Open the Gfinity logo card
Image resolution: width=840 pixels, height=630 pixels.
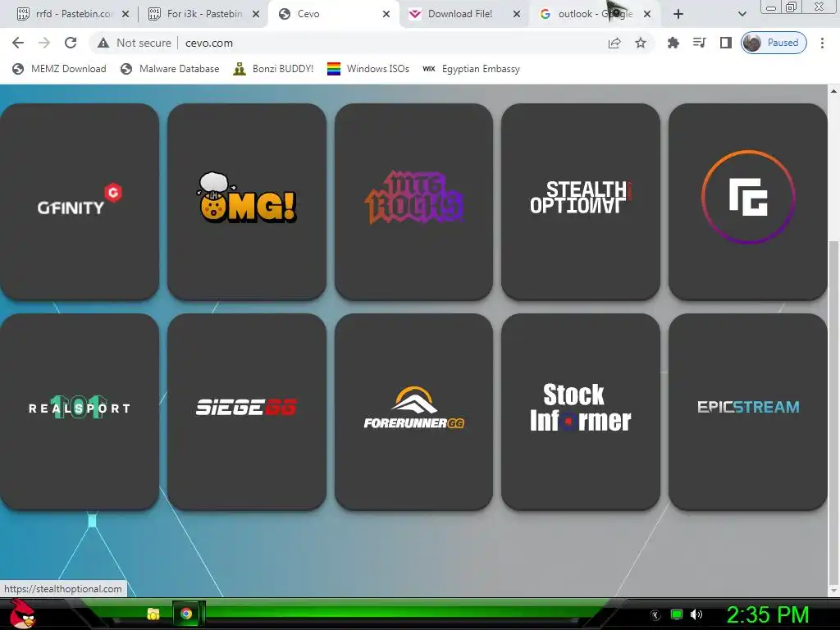pyautogui.click(x=80, y=202)
